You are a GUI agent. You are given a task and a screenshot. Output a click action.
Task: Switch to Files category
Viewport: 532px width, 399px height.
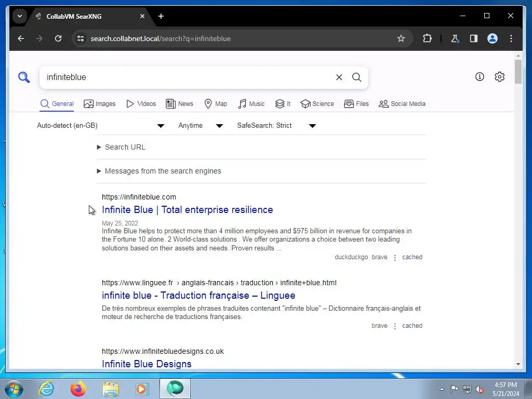click(x=356, y=104)
